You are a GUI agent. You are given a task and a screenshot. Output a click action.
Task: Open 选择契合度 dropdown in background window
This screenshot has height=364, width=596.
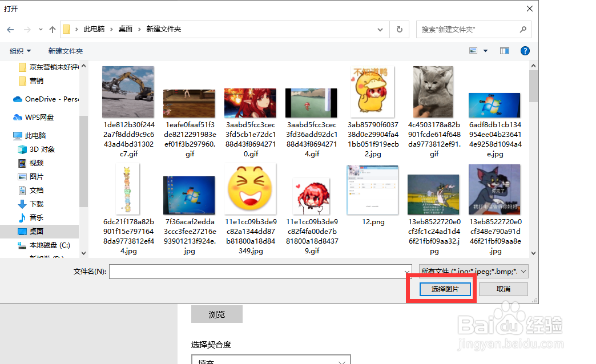point(271,359)
